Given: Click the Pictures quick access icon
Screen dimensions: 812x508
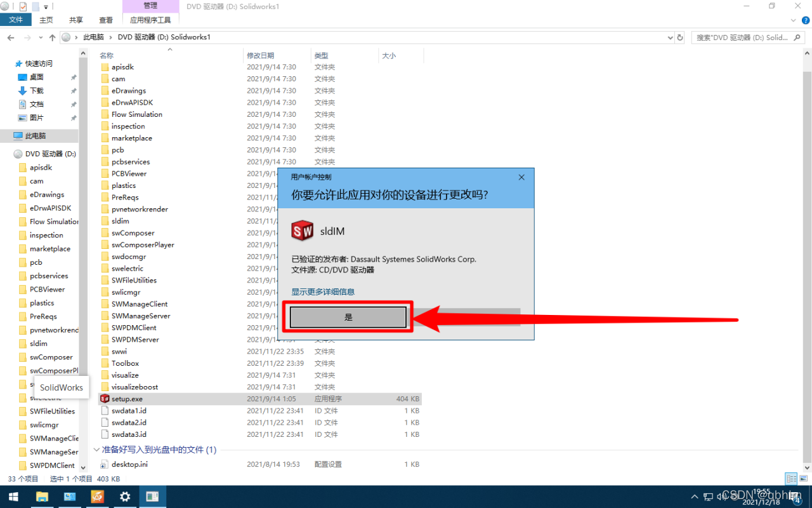Looking at the screenshot, I should [x=22, y=117].
